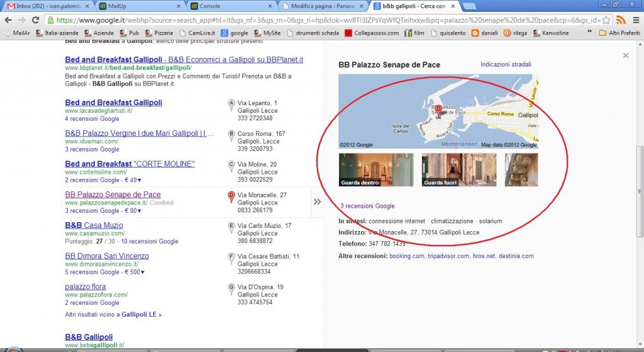
Task: Open the Italia-aziende bookmark
Action: click(x=57, y=33)
